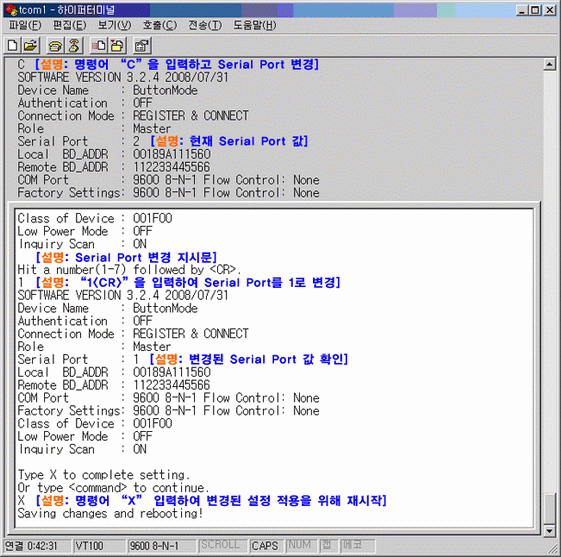Click the HyperTerminal title bar app icon
Viewport: 561px width, 557px height.
pyautogui.click(x=11, y=10)
